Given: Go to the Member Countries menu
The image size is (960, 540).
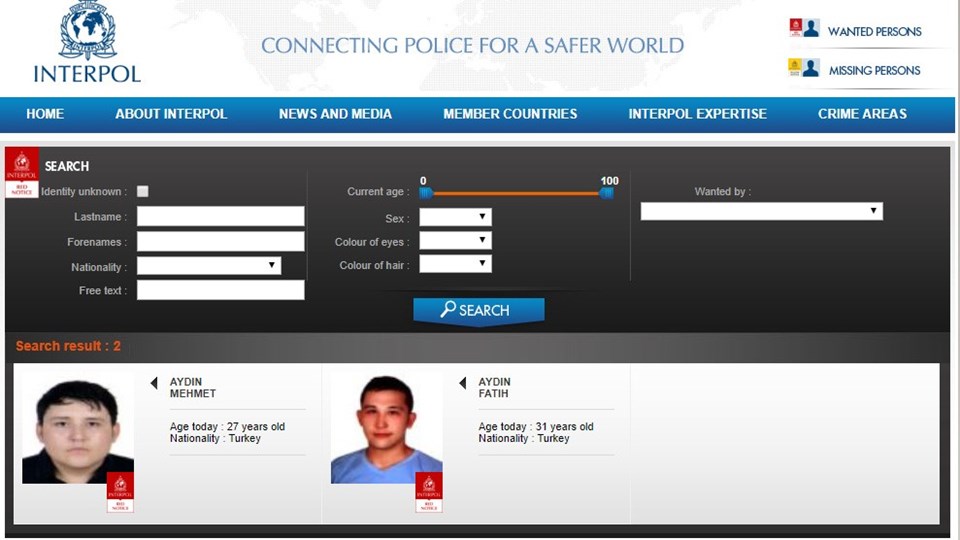Looking at the screenshot, I should [510, 114].
